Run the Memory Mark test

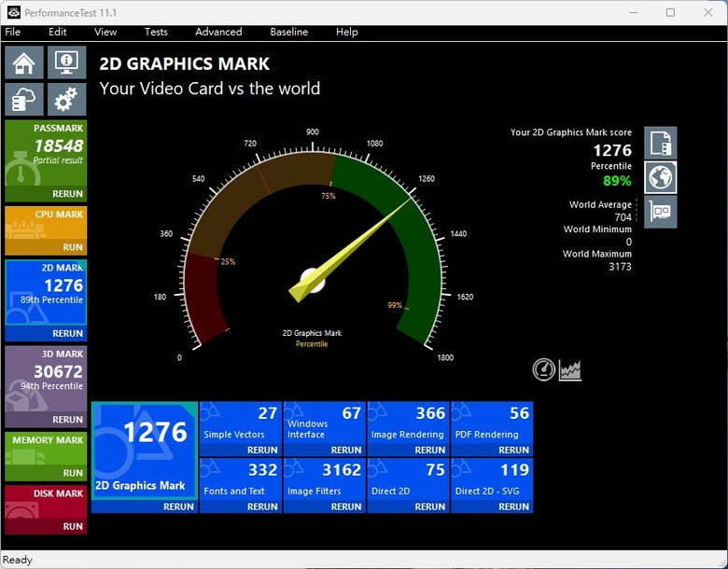click(x=73, y=473)
